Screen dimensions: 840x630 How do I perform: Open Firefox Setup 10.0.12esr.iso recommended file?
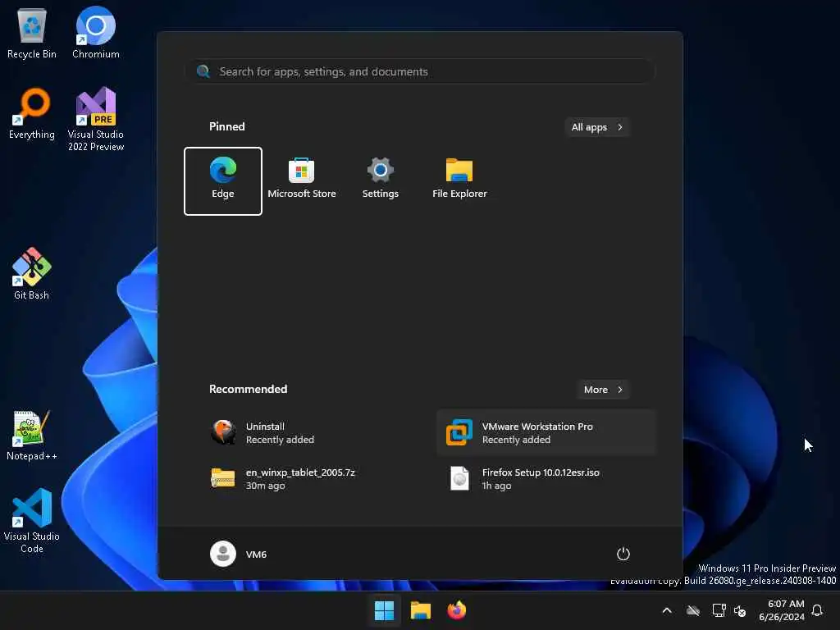coord(546,479)
